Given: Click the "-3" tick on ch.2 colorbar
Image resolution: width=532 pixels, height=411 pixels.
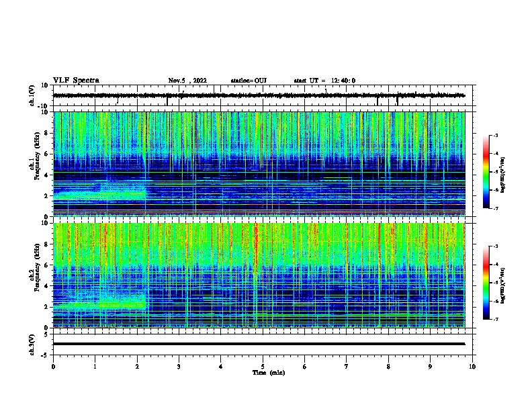Looking at the screenshot, I should point(495,246).
